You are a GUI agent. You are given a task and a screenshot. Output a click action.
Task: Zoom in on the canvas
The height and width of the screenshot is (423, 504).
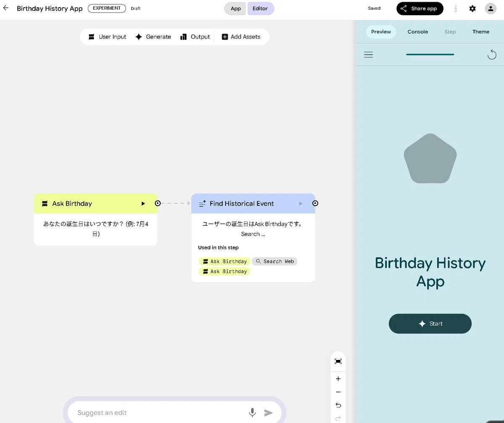pyautogui.click(x=338, y=379)
